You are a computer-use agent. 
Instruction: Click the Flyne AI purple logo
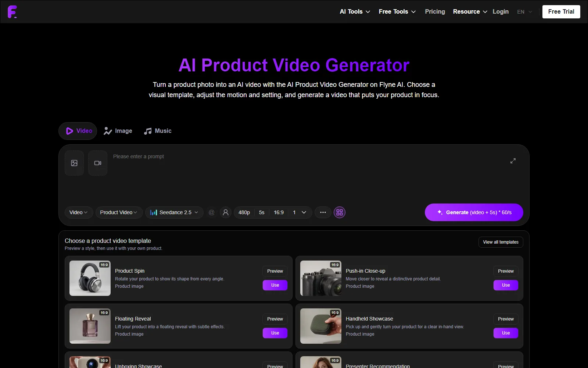pyautogui.click(x=12, y=12)
